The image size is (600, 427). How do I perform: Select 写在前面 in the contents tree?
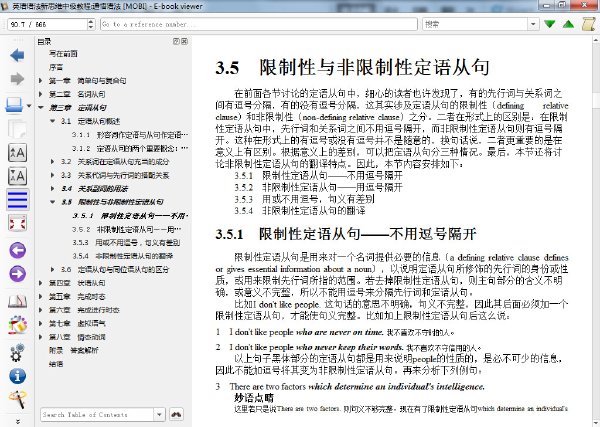coord(63,54)
